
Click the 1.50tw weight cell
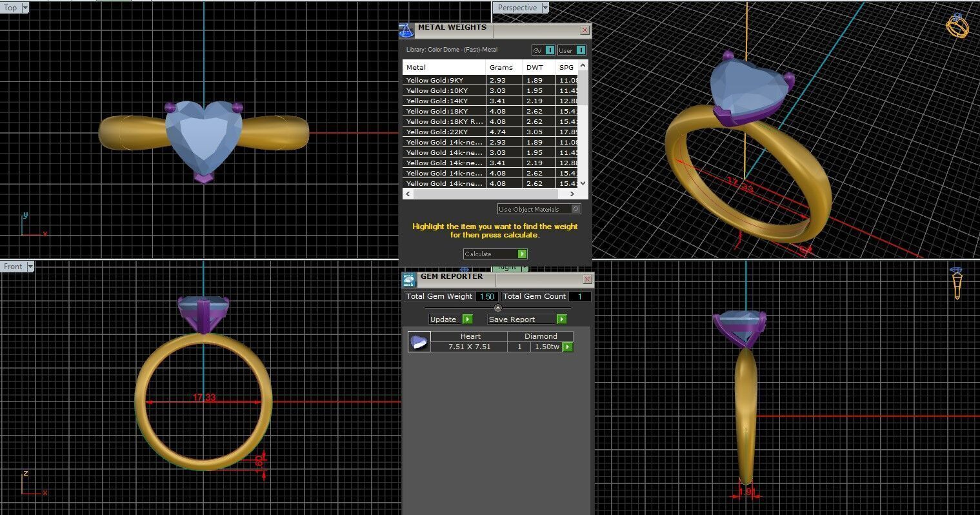pyautogui.click(x=546, y=347)
